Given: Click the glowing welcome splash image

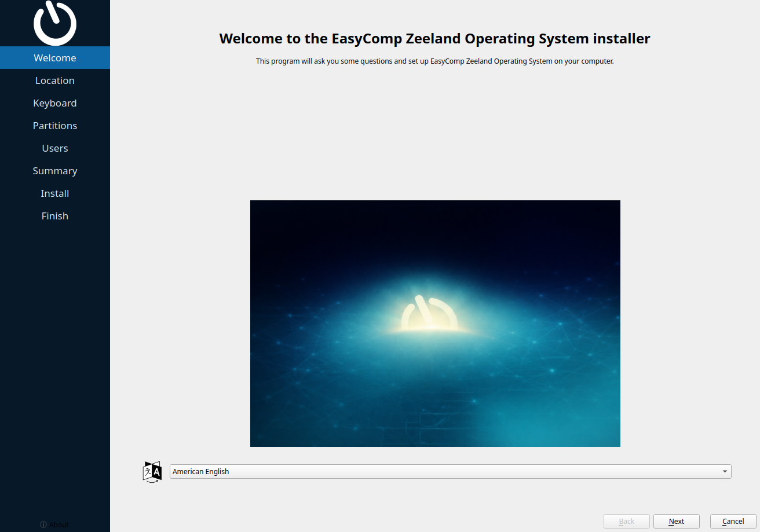Looking at the screenshot, I should [435, 324].
